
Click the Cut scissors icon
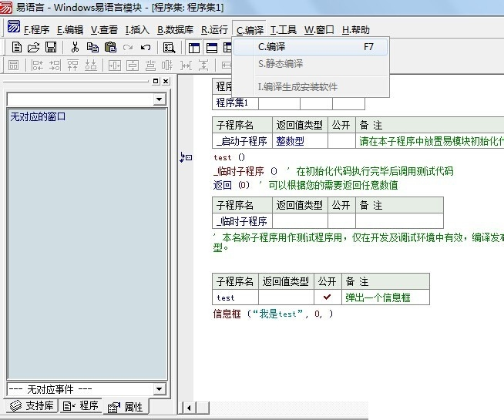pyautogui.click(x=75, y=48)
